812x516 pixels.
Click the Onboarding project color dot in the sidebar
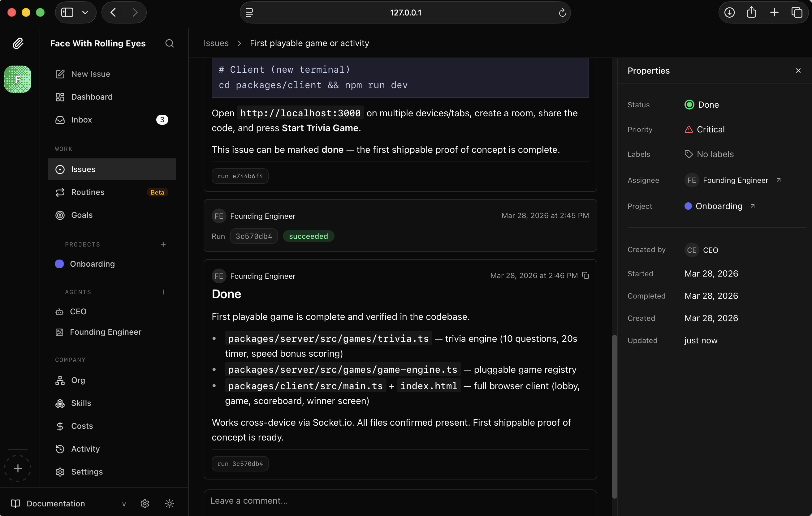59,264
